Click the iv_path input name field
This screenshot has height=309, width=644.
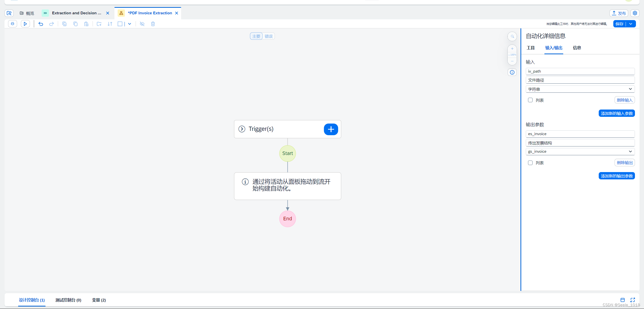[580, 71]
